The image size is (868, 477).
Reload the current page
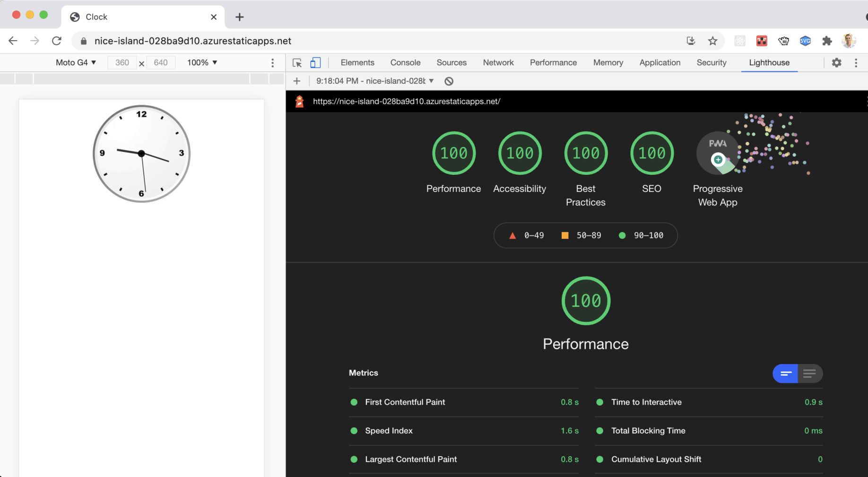tap(57, 41)
